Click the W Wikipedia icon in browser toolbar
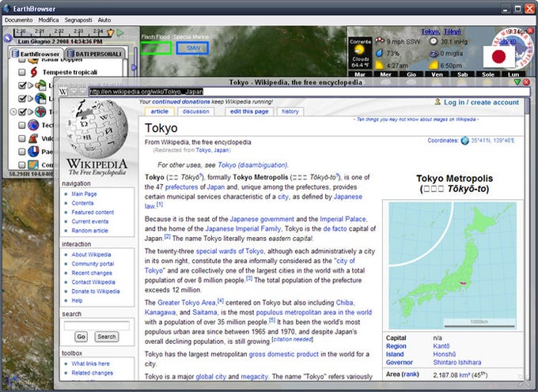Image resolution: width=538 pixels, height=392 pixels. 63,92
